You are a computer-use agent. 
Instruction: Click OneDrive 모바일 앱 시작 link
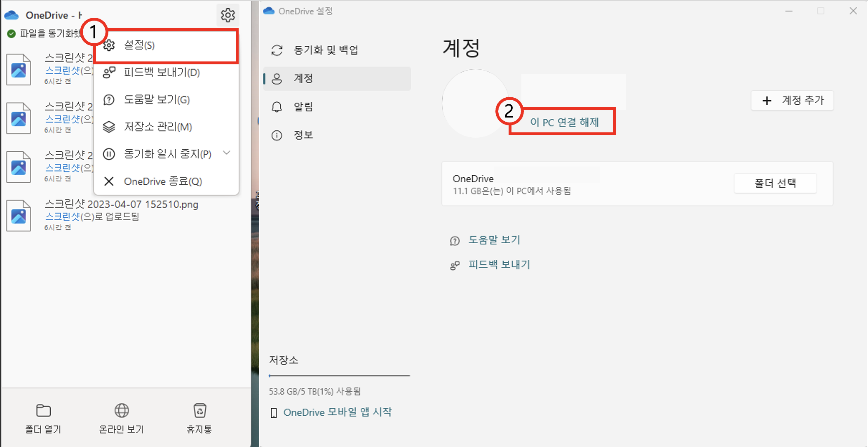point(337,412)
